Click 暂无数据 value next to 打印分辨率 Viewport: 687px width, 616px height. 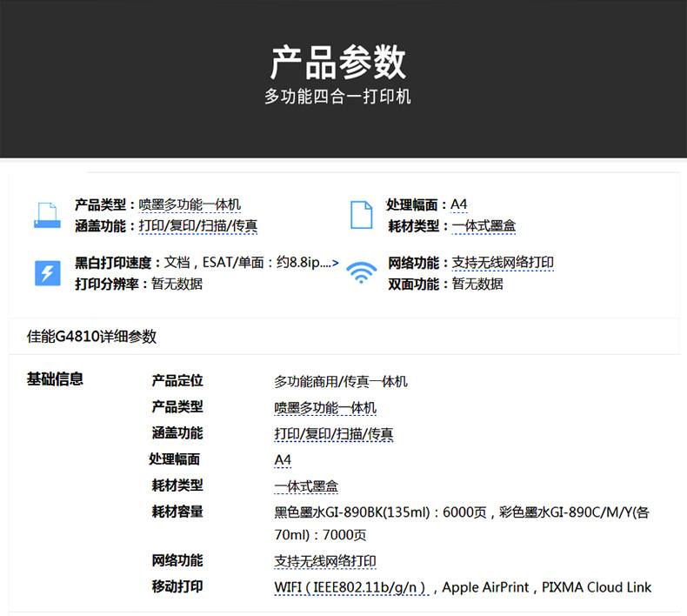point(177,285)
